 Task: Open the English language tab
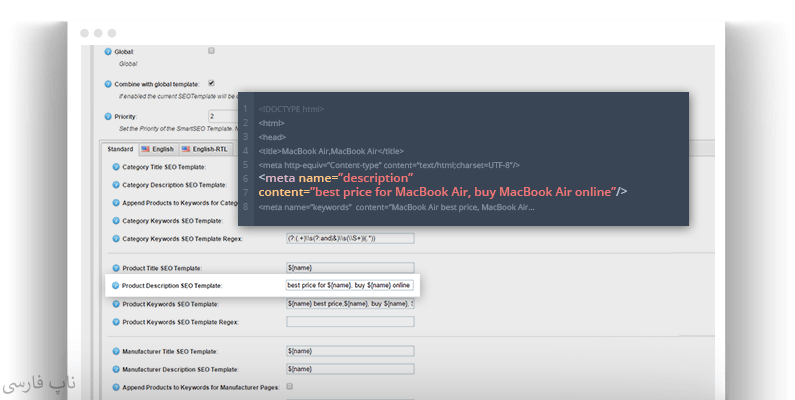pos(157,149)
